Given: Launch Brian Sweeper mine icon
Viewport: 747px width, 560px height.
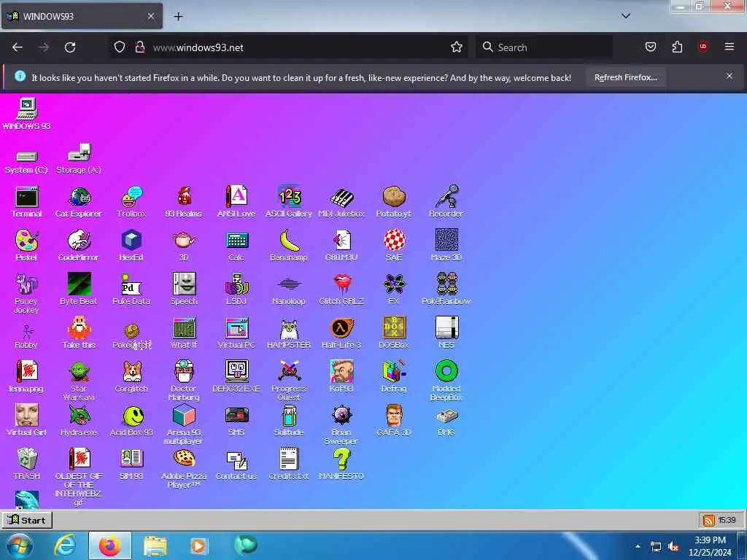Looking at the screenshot, I should (341, 424).
